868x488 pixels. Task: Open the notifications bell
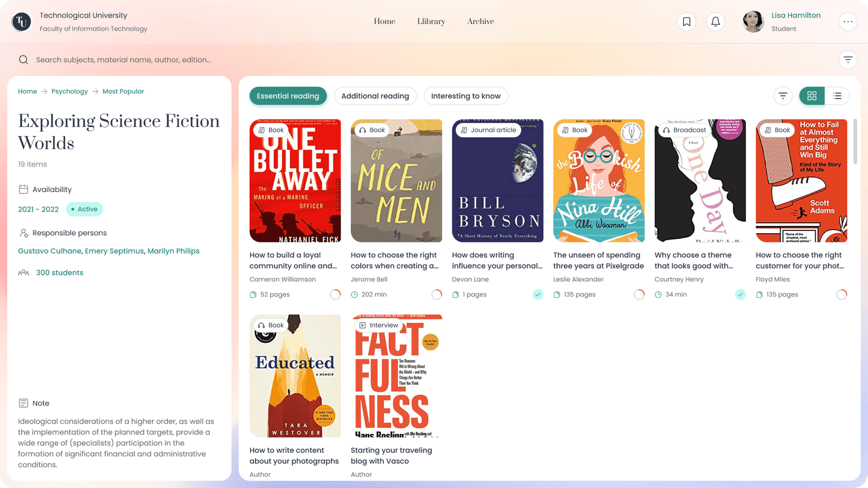click(x=716, y=22)
